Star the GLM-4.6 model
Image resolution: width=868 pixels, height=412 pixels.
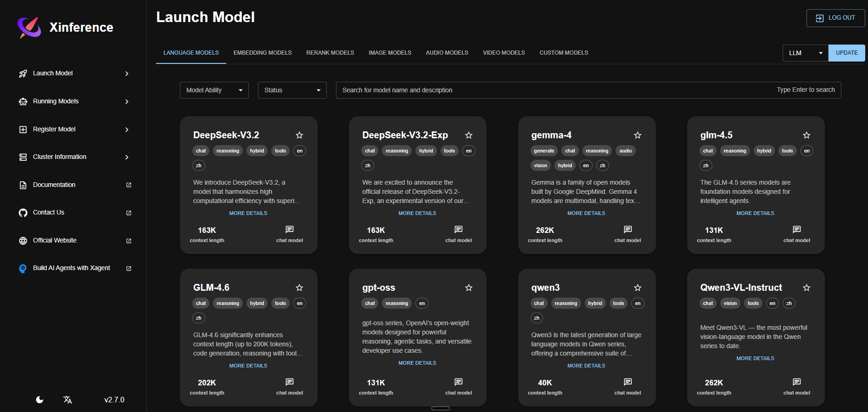(x=299, y=288)
